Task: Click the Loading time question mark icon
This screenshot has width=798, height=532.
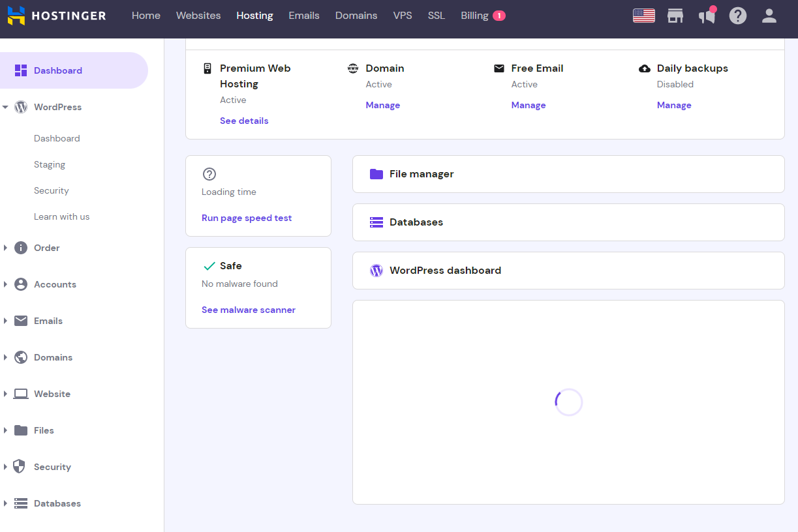Action: [209, 174]
